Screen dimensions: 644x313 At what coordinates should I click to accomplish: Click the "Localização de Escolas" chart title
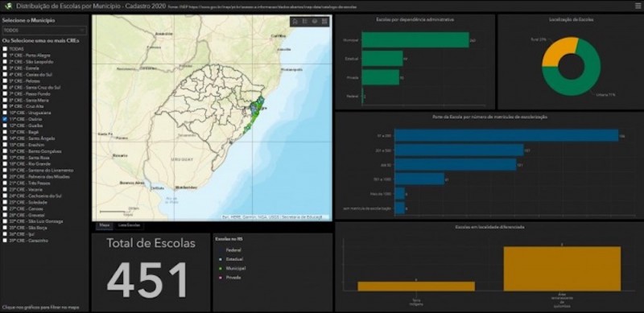tap(571, 20)
